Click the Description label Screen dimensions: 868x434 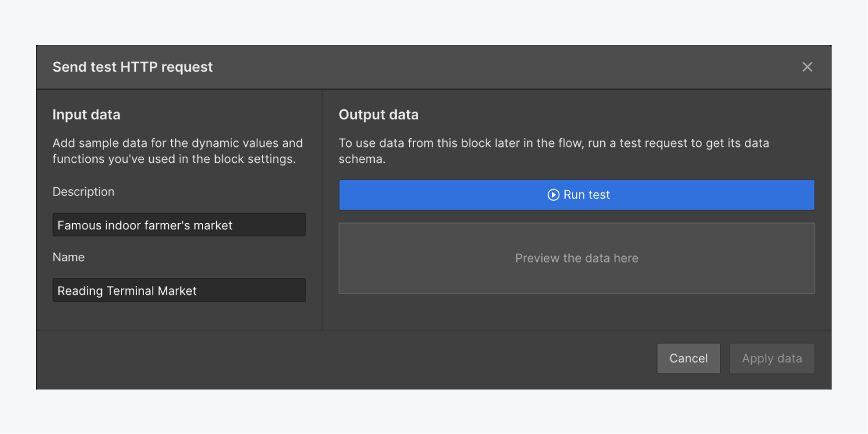click(84, 192)
